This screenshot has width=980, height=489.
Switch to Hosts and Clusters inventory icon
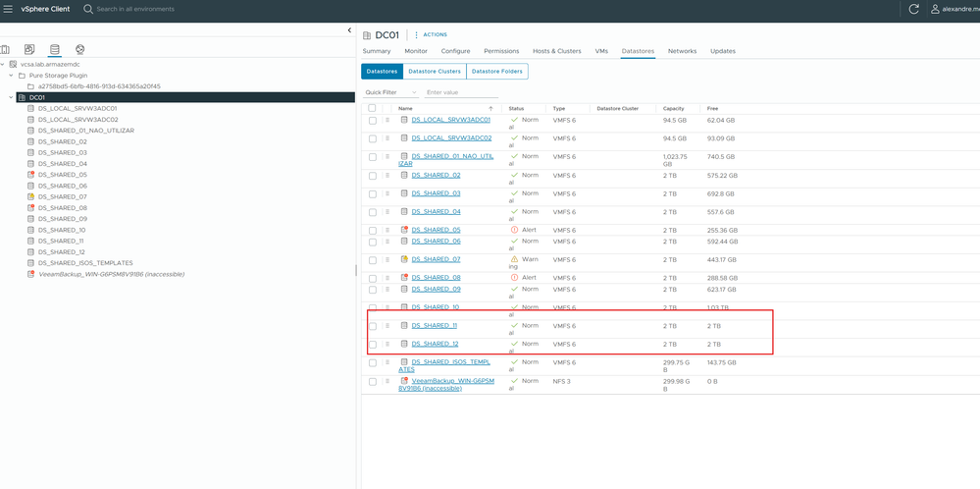tap(5, 49)
